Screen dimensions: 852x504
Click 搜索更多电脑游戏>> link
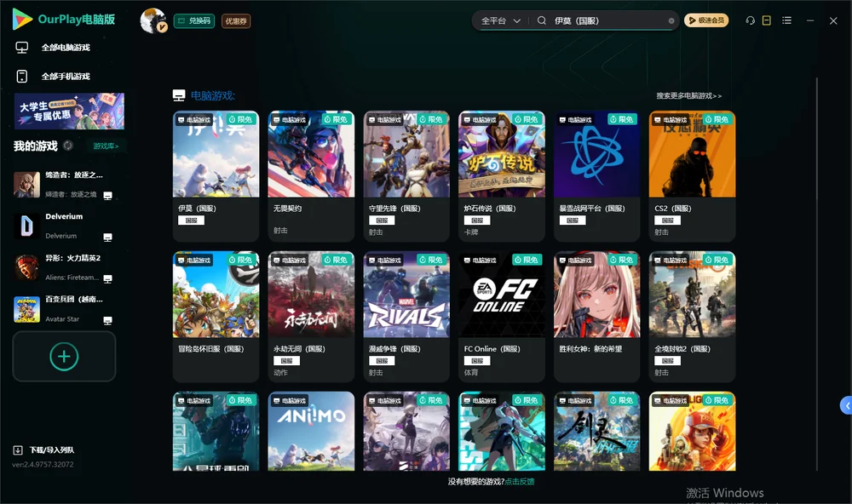(x=688, y=95)
